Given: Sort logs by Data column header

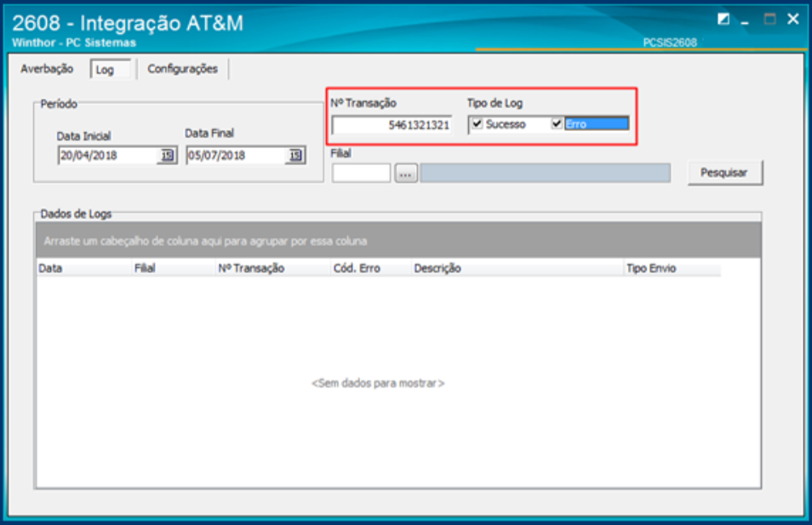Looking at the screenshot, I should pyautogui.click(x=83, y=268).
